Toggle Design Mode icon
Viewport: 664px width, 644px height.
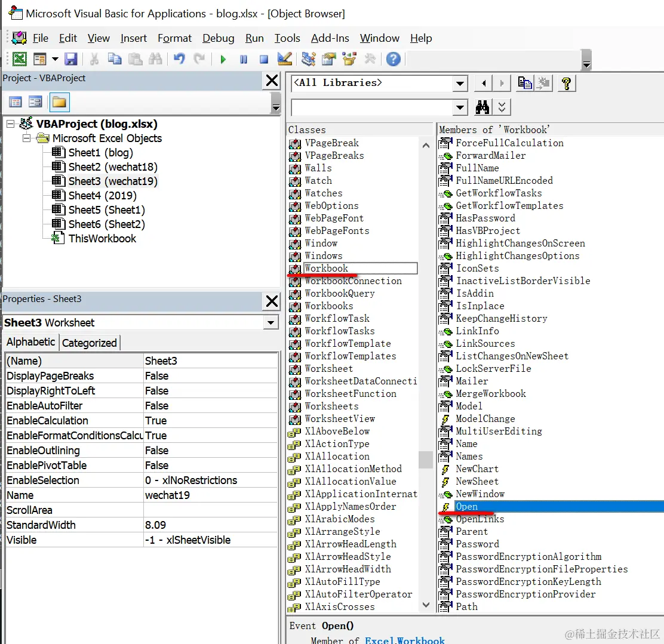click(x=285, y=59)
